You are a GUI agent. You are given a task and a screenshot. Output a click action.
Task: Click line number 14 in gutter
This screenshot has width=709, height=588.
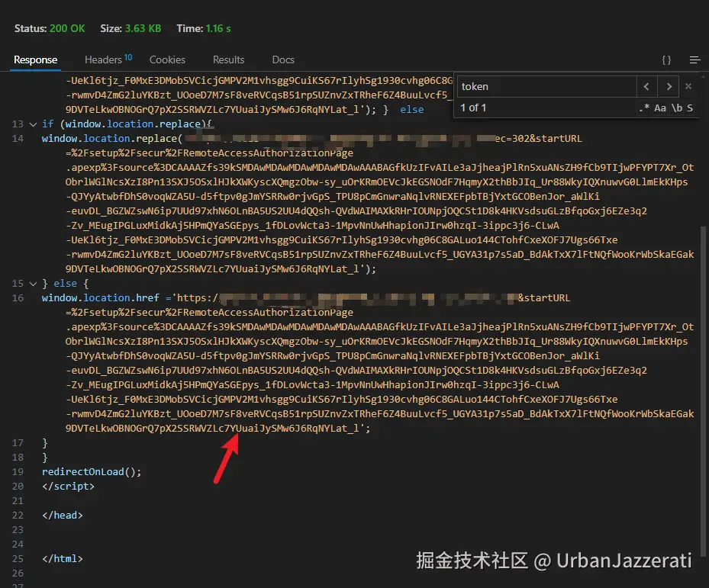point(18,139)
